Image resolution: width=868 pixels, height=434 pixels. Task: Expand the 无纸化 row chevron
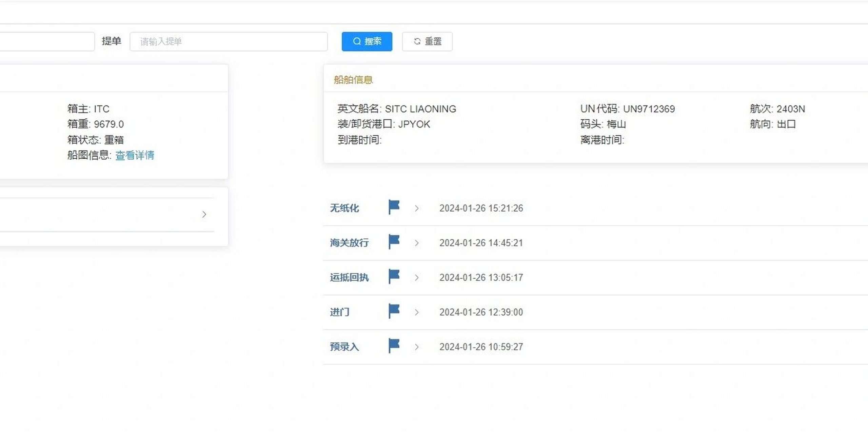(x=417, y=208)
